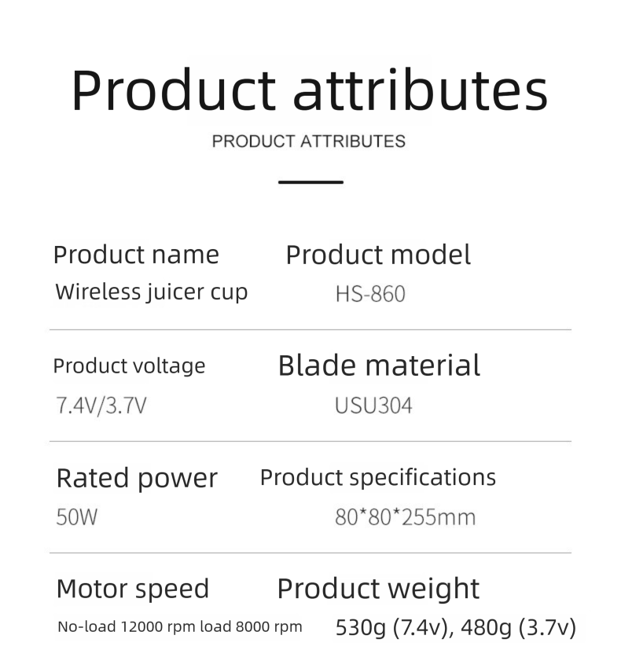Select the "Product voltage" label
This screenshot has height=672, width=621.
pos(129,366)
